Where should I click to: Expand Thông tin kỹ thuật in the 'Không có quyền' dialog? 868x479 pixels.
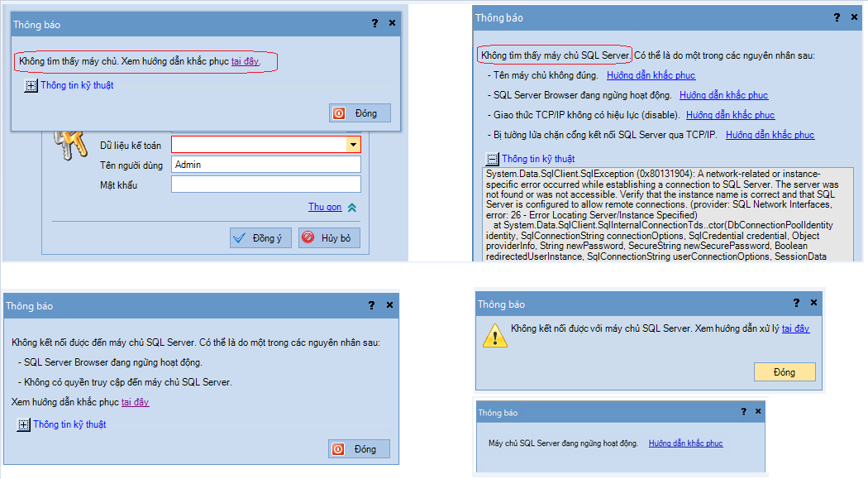(23, 424)
